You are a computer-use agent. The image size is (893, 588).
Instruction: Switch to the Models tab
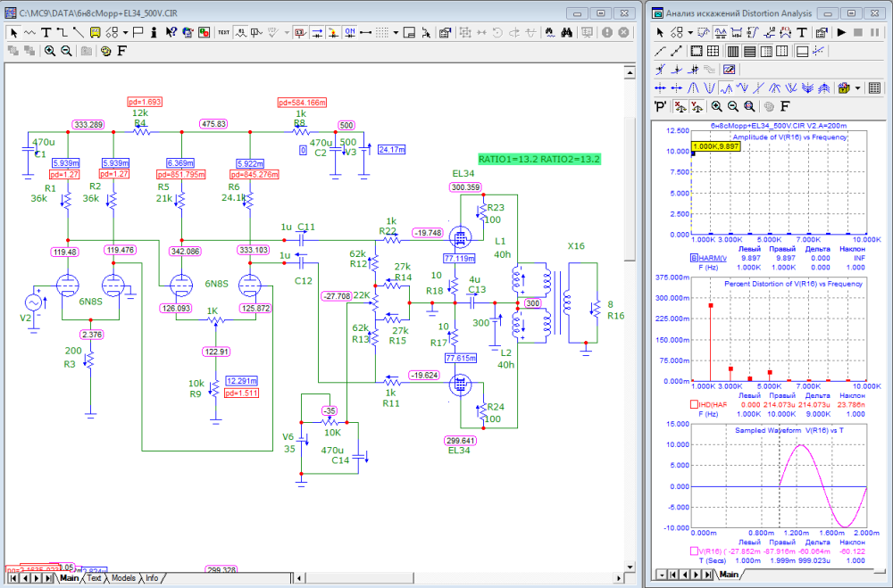(x=123, y=578)
